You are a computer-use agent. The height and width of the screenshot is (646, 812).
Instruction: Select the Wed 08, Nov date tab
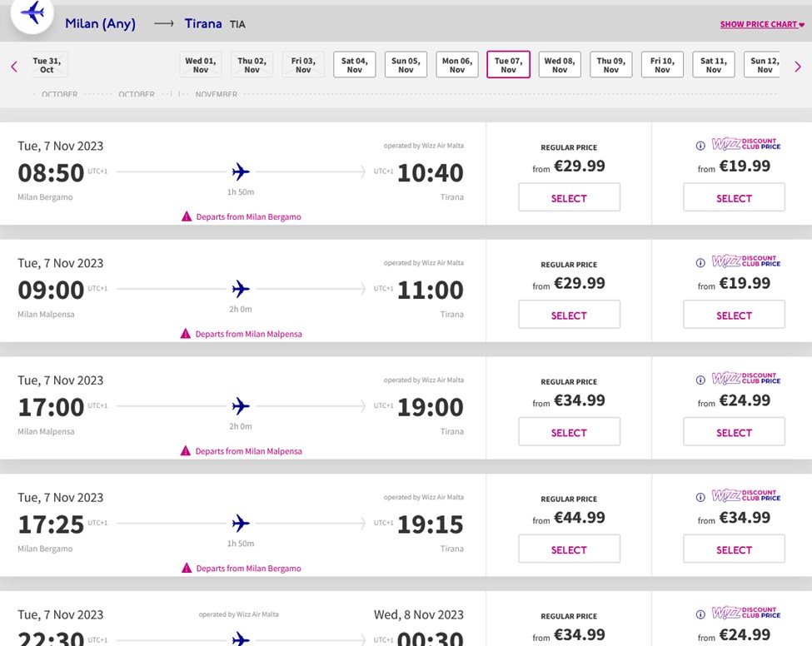pyautogui.click(x=560, y=65)
